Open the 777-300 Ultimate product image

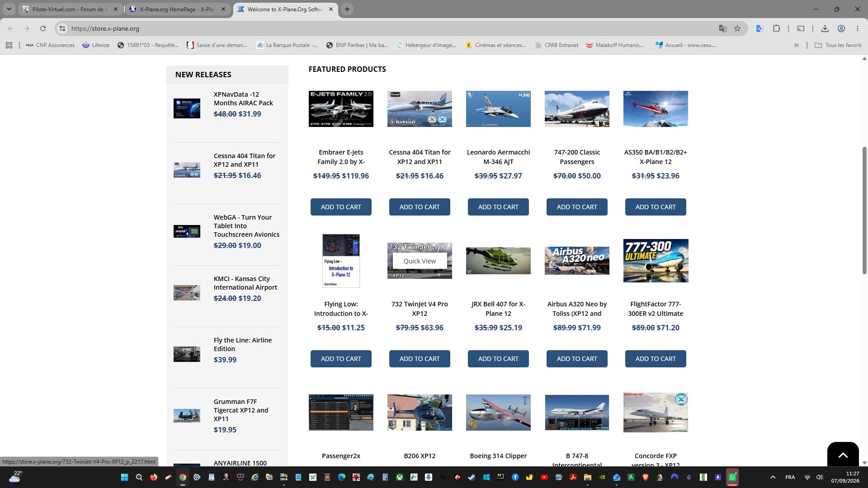coord(656,261)
